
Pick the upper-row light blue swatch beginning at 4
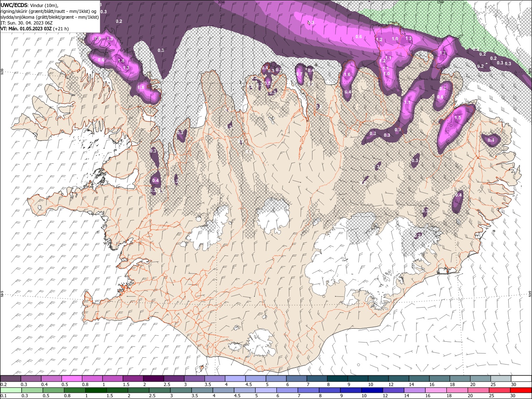click(x=235, y=379)
